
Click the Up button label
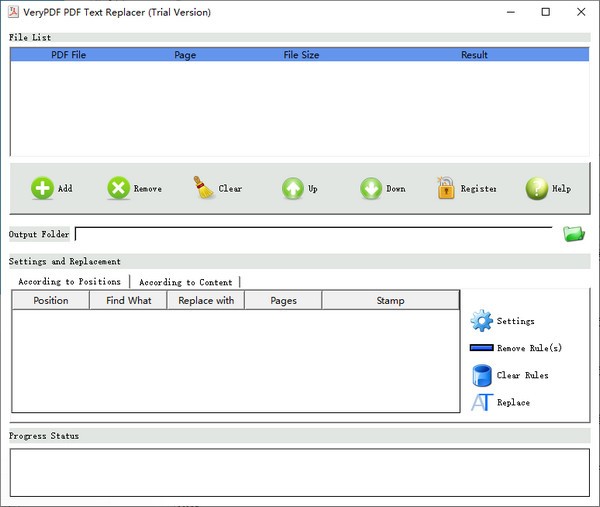313,189
